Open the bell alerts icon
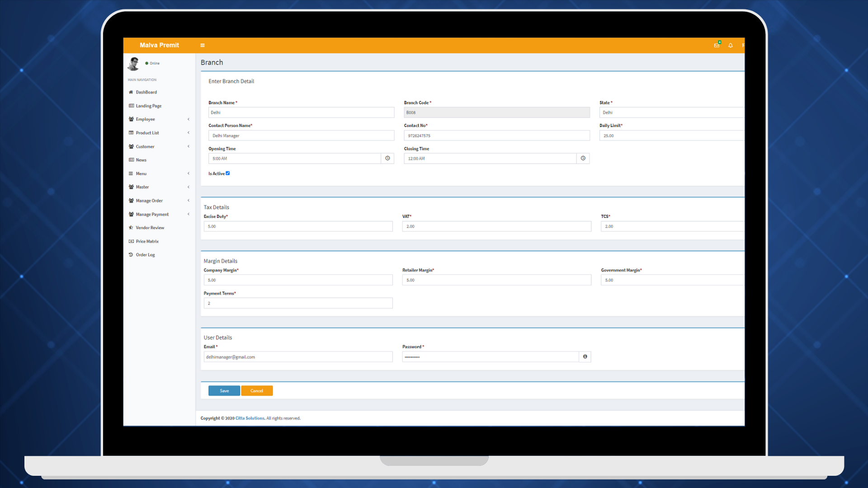The image size is (868, 488). tap(731, 45)
